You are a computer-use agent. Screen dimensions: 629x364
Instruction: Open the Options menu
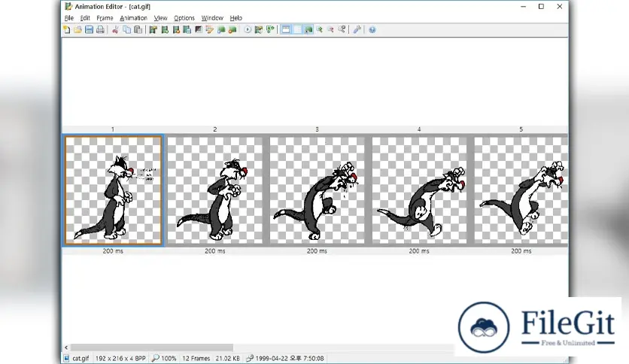click(184, 18)
